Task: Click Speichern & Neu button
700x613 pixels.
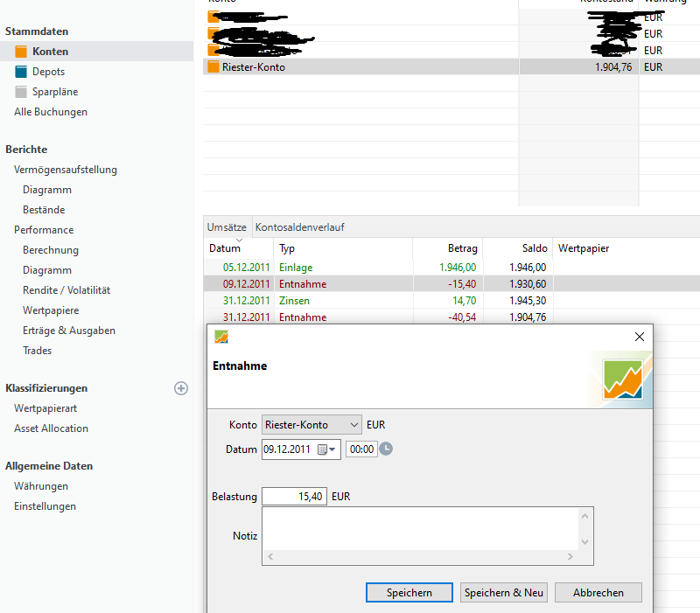Action: point(504,593)
